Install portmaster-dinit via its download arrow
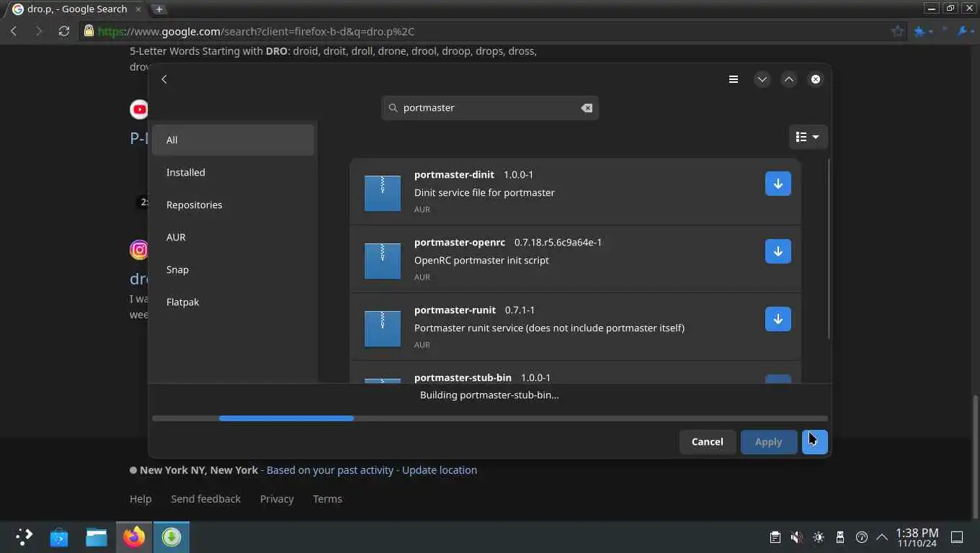 tap(778, 184)
